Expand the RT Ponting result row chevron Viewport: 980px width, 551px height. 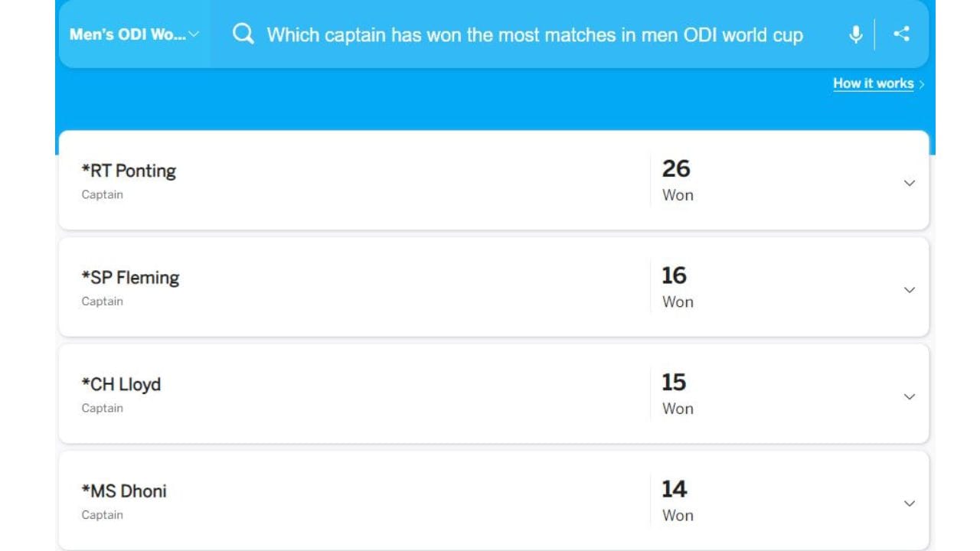coord(910,183)
